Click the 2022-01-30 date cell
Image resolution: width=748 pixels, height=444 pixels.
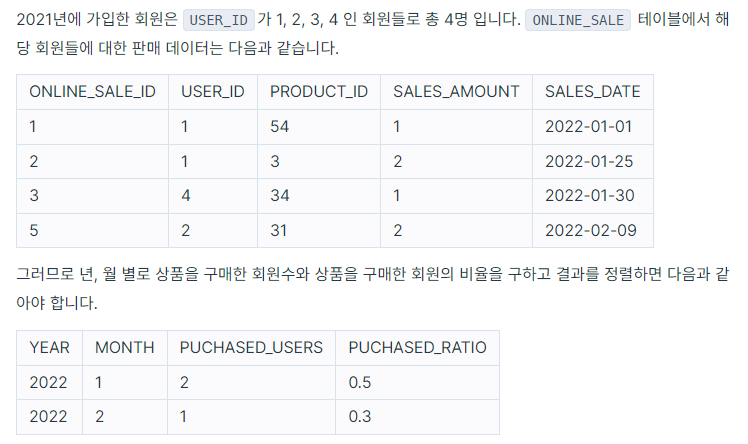(x=592, y=196)
